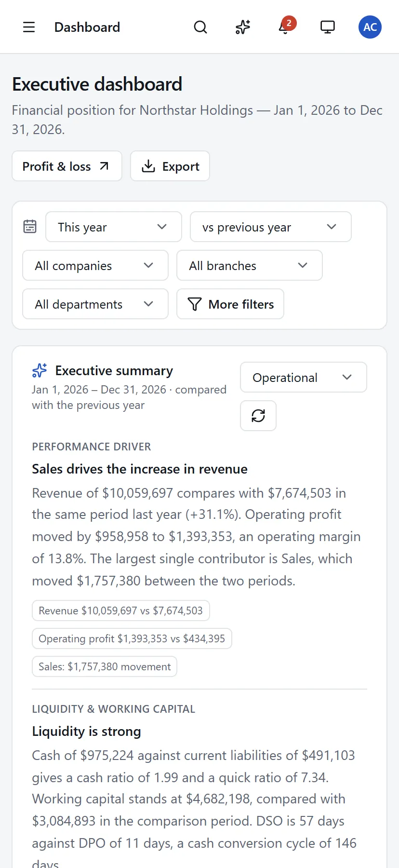Open the AI sparkle assistant in header

[243, 27]
